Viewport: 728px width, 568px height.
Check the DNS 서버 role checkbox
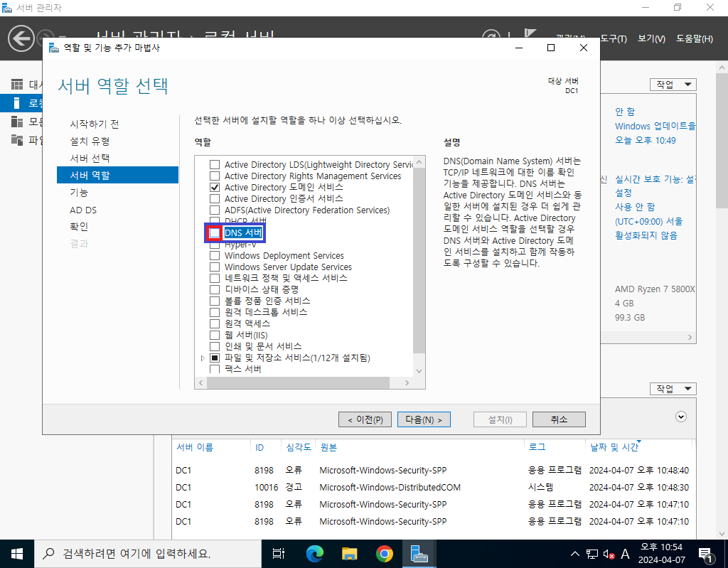coord(215,232)
